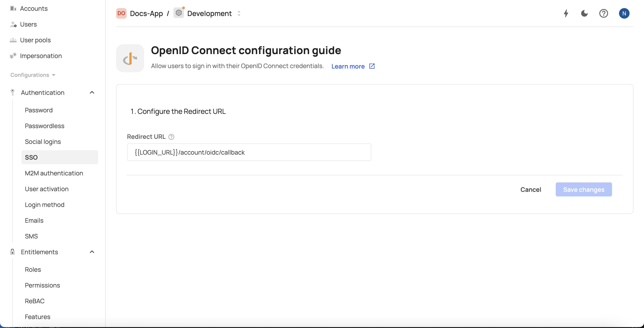Open the help question mark menu
The width and height of the screenshot is (644, 328).
point(604,13)
